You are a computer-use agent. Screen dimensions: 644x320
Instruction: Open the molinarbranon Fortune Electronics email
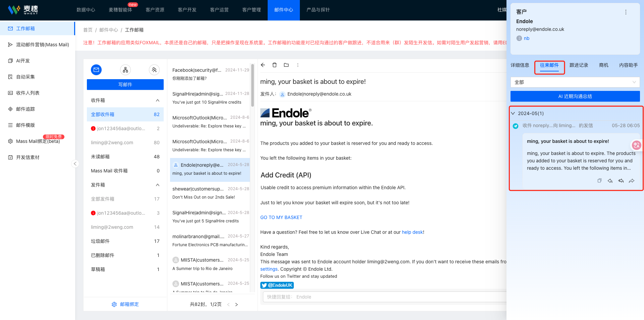[210, 241]
